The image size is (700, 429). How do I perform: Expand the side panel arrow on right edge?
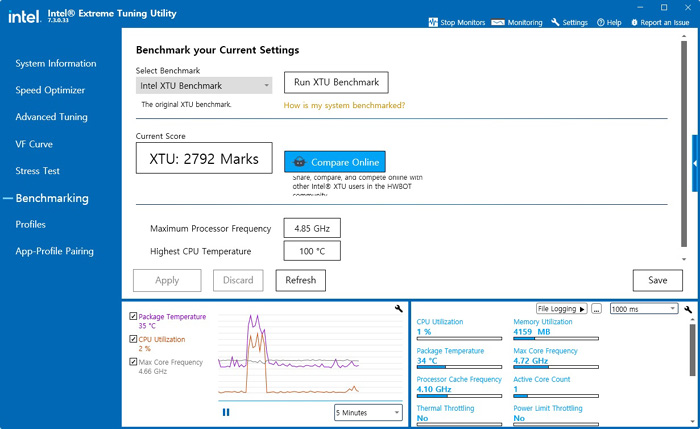click(x=695, y=163)
